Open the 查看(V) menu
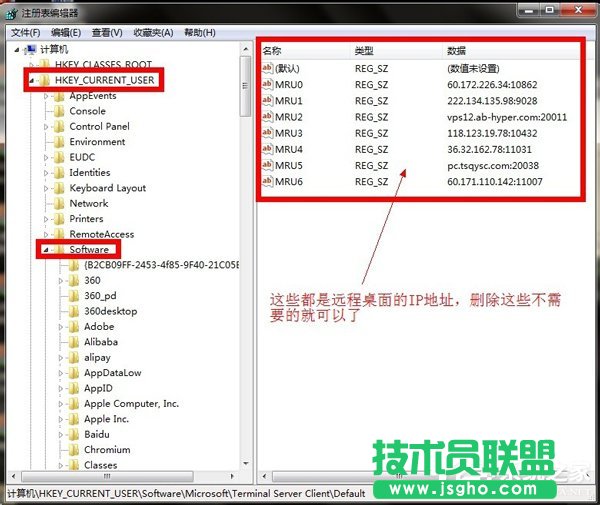 (107, 33)
